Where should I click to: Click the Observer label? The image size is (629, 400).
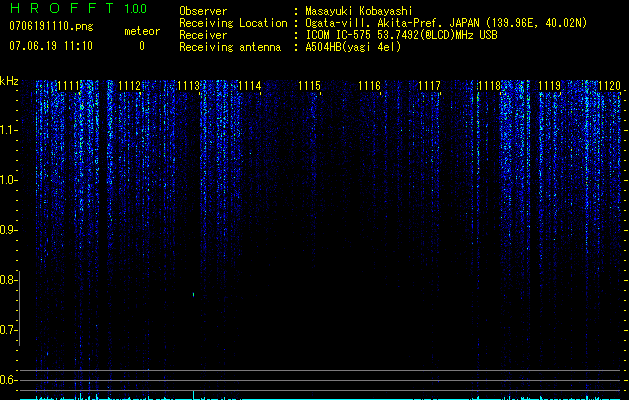click(203, 11)
